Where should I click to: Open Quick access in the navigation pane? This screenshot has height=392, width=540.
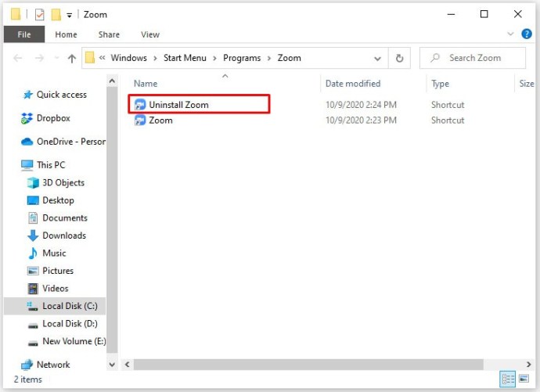pyautogui.click(x=62, y=95)
